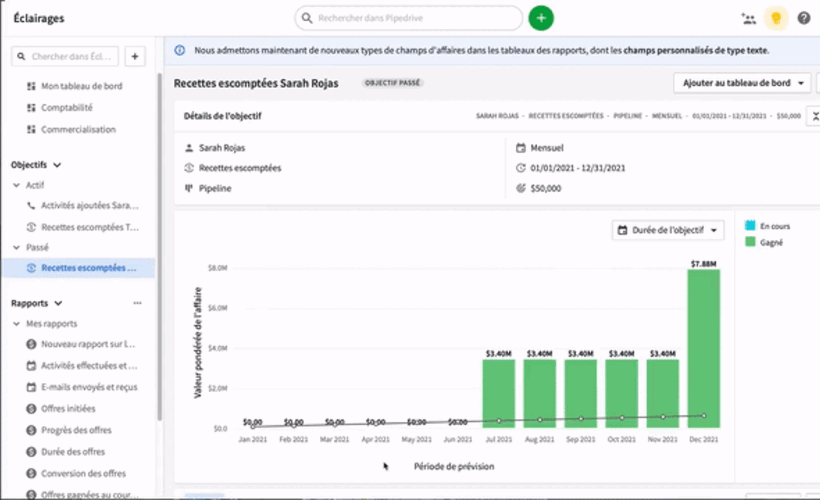
Task: Collapse the Passé goals group
Action: click(16, 247)
